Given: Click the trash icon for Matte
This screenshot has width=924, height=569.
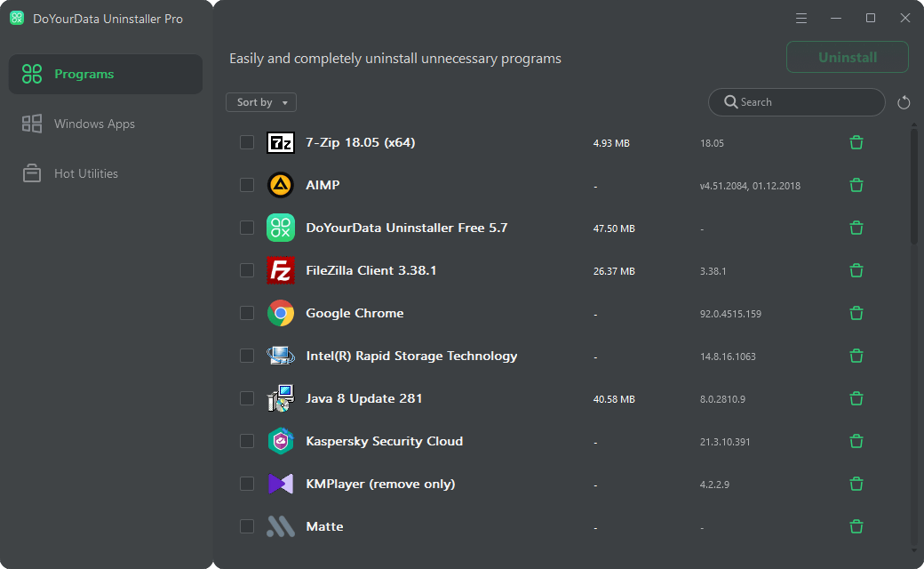Looking at the screenshot, I should tap(856, 526).
